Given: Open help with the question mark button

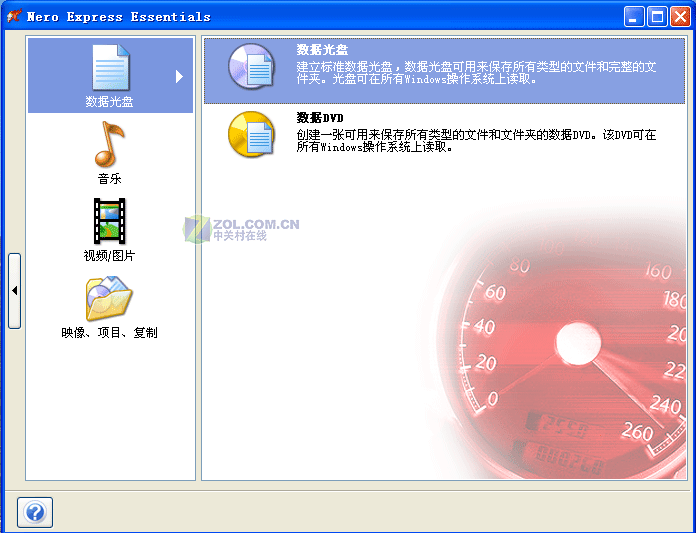Looking at the screenshot, I should [x=35, y=513].
